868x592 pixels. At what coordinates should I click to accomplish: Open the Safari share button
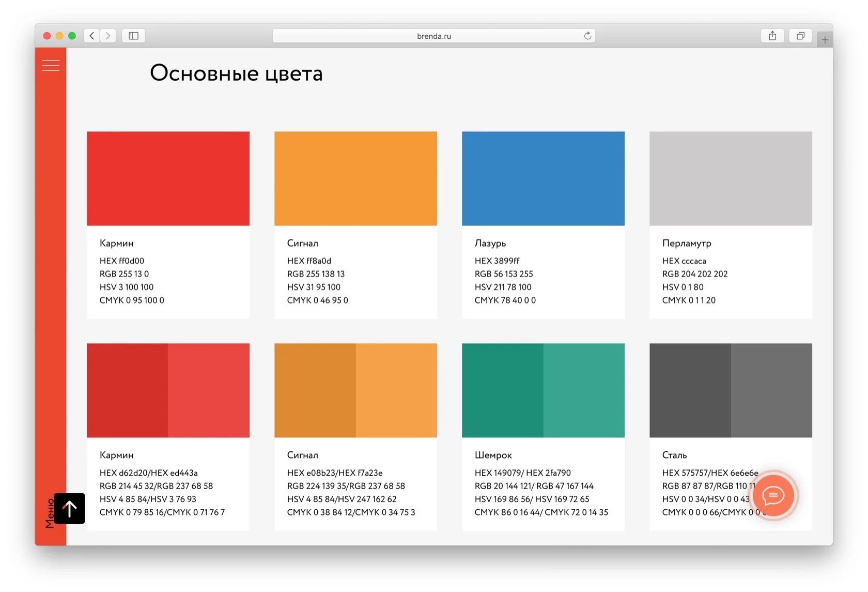click(772, 36)
